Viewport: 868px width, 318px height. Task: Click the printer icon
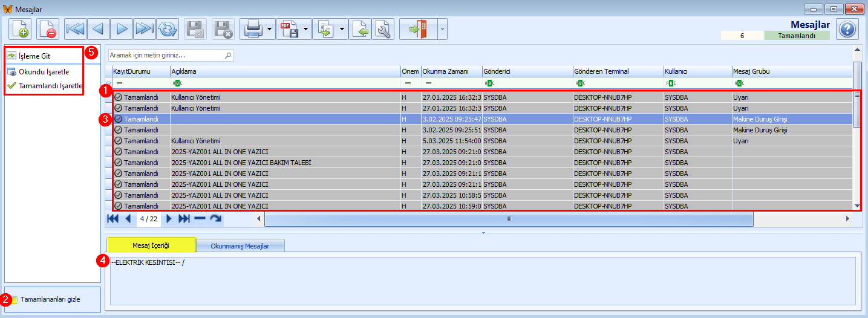pyautogui.click(x=252, y=29)
